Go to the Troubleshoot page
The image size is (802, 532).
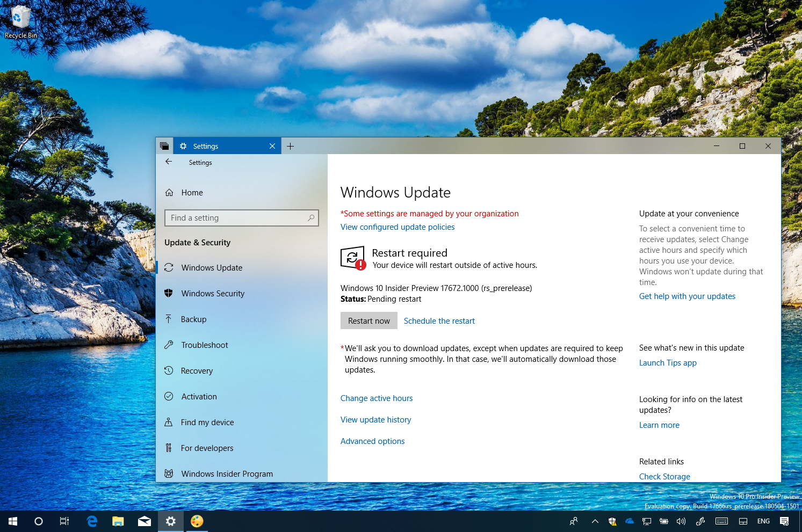242,345
